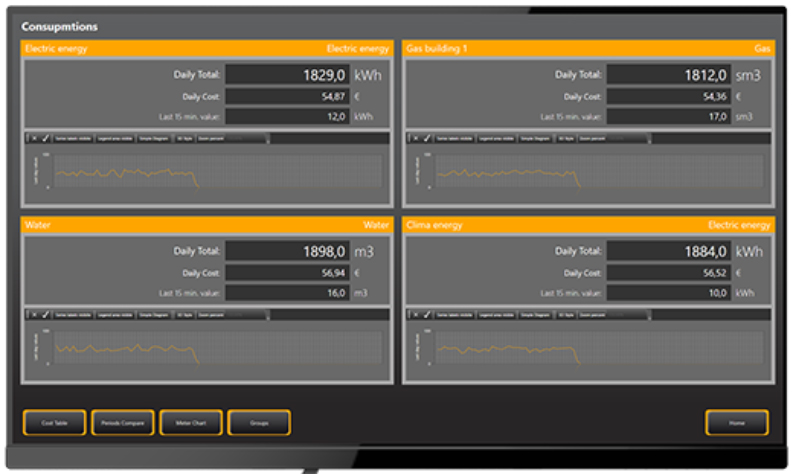Open the Meter Chart button
This screenshot has width=792, height=474.
pos(190,423)
